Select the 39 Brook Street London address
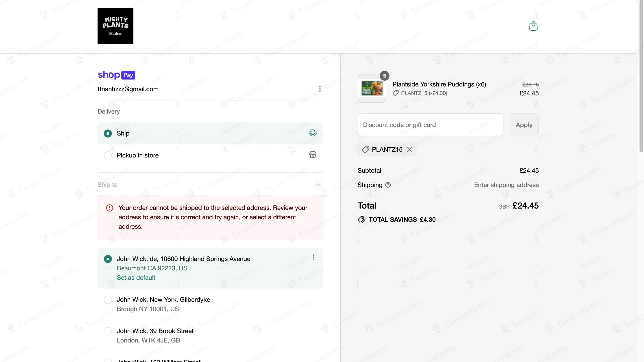 (x=108, y=331)
